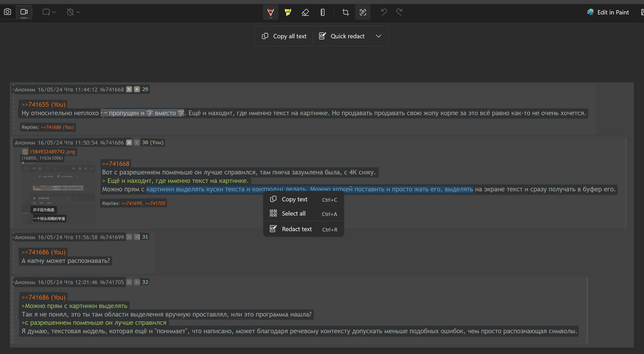Choose Redact text from context menu
The width and height of the screenshot is (644, 354).
point(297,229)
